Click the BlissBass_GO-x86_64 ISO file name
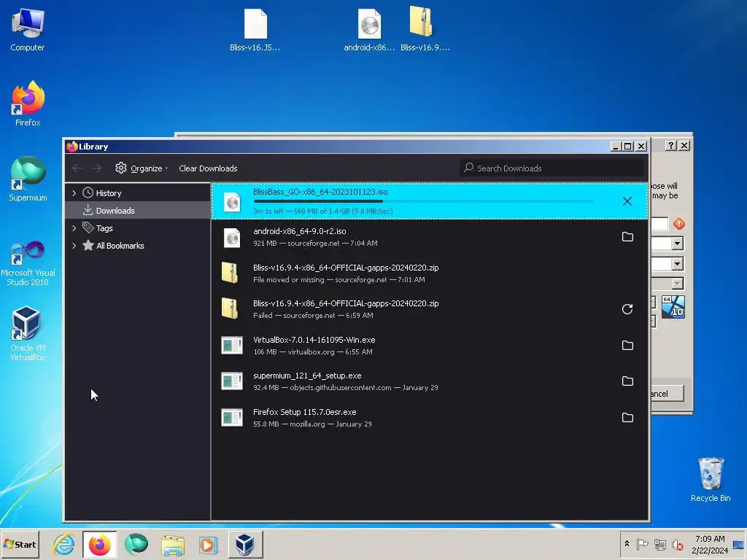747x560 pixels. pos(320,192)
